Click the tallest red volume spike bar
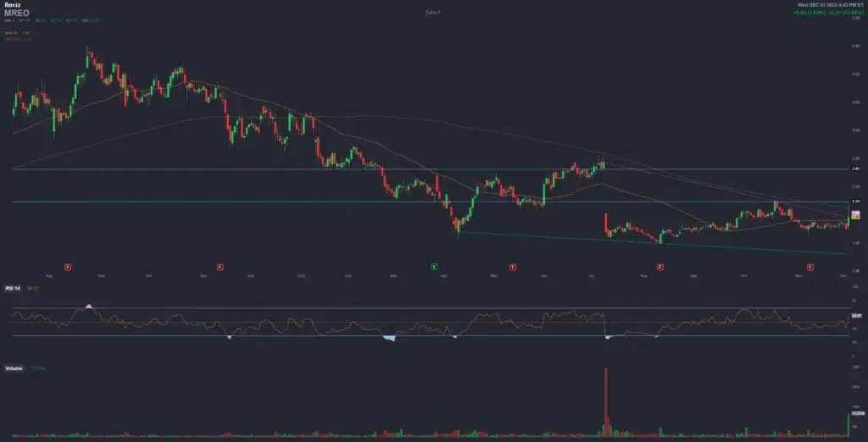The image size is (868, 442). (x=606, y=398)
